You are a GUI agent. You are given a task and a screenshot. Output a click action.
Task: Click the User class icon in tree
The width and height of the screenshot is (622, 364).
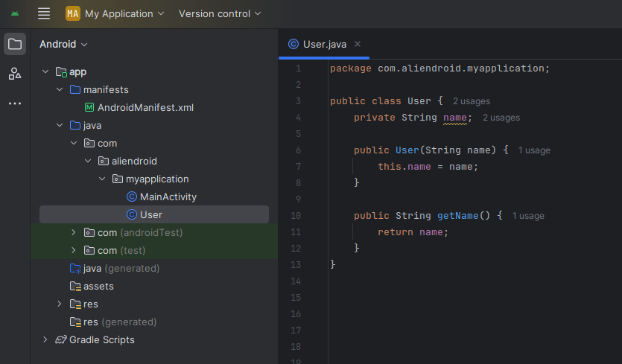coord(132,214)
